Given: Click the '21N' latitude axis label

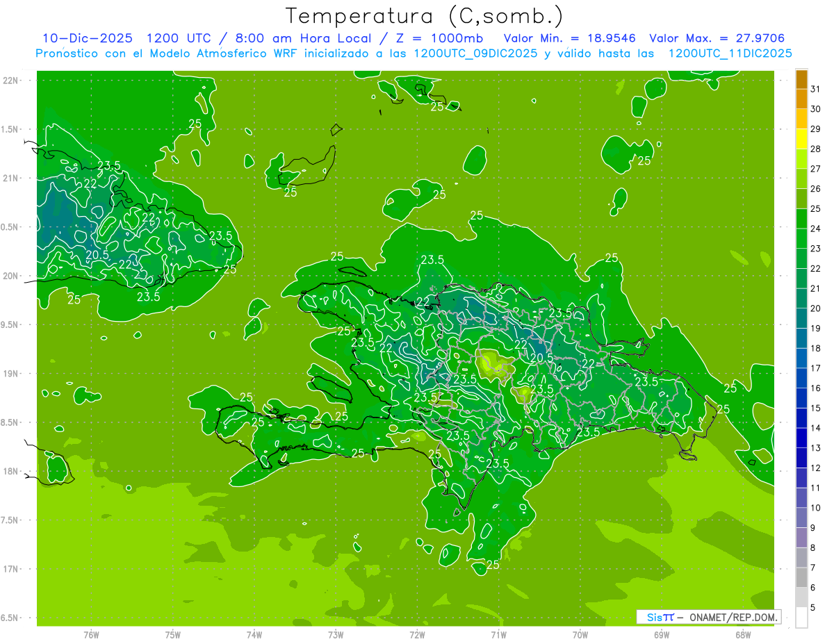Looking at the screenshot, I should pos(10,178).
